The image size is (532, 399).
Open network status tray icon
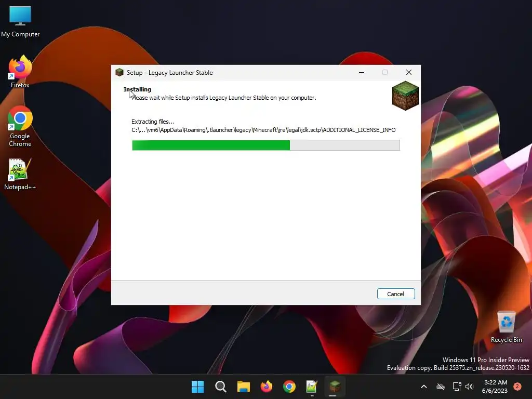coord(457,387)
